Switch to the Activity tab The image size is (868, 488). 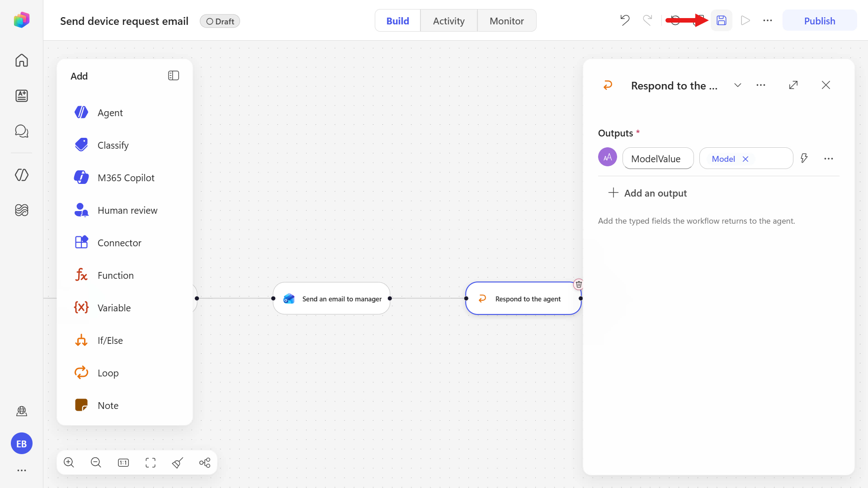pyautogui.click(x=448, y=21)
